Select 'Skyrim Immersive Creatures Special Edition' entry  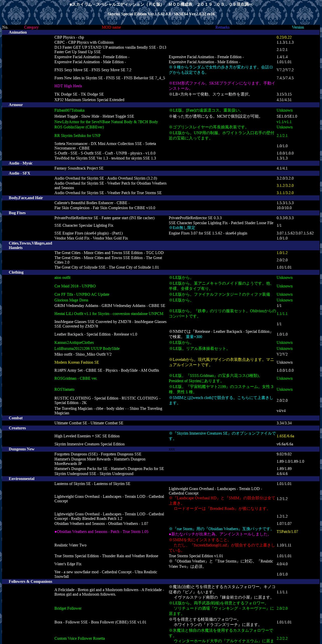coord(90,444)
